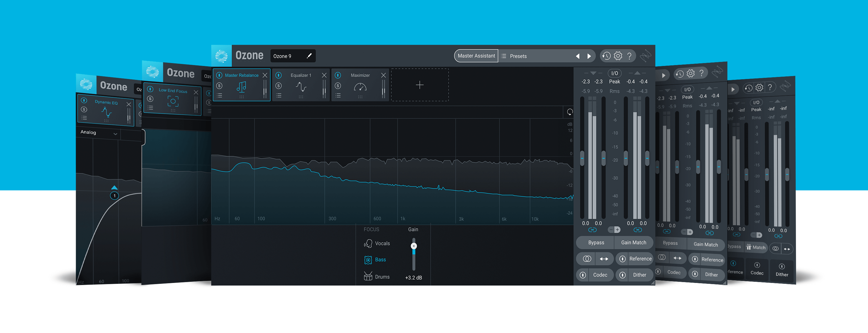The height and width of the screenshot is (333, 868).
Task: Open help question mark in far-right window
Action: (x=770, y=88)
